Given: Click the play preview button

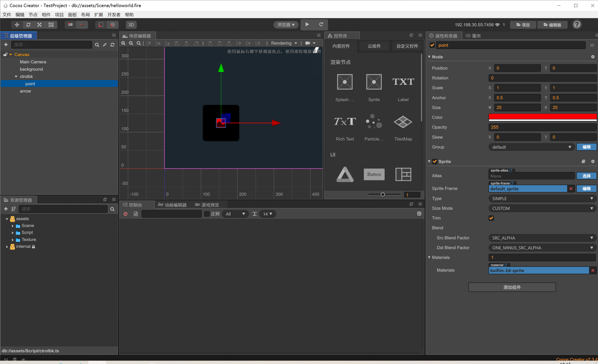Looking at the screenshot, I should tap(307, 25).
